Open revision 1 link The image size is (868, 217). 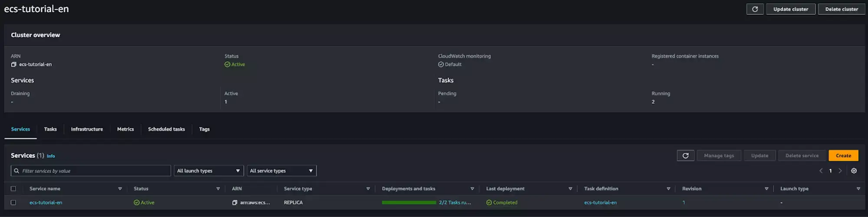[x=684, y=203]
